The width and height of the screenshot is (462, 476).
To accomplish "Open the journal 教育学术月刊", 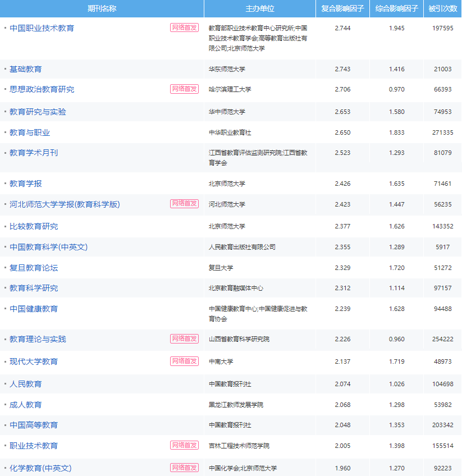I will (34, 153).
